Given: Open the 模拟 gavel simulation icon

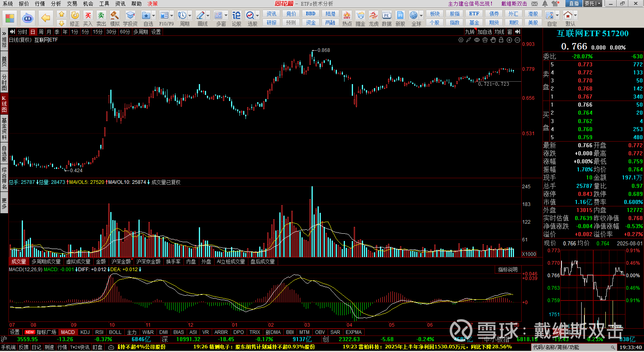Looking at the screenshot, I should (x=115, y=15).
